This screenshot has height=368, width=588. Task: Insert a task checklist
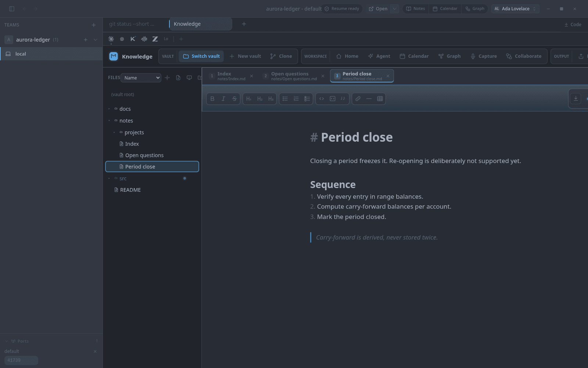307,99
